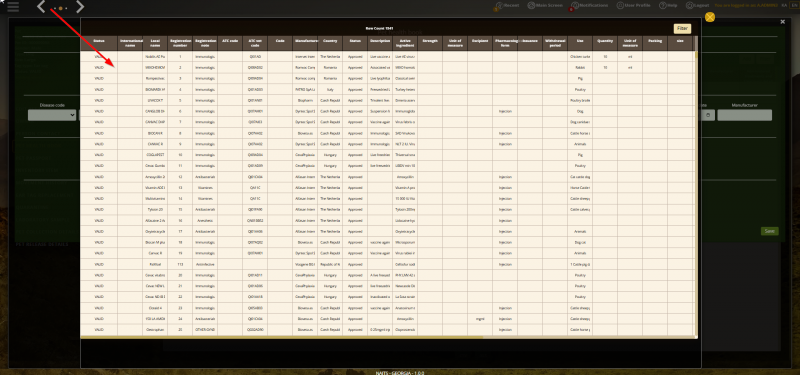Open the Help link
The image size is (800, 375).
[668, 6]
